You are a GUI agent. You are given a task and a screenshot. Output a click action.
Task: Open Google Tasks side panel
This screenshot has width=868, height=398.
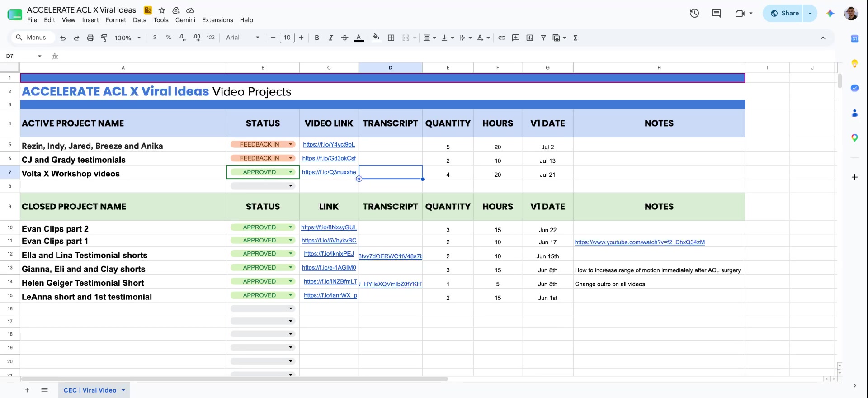tap(854, 88)
